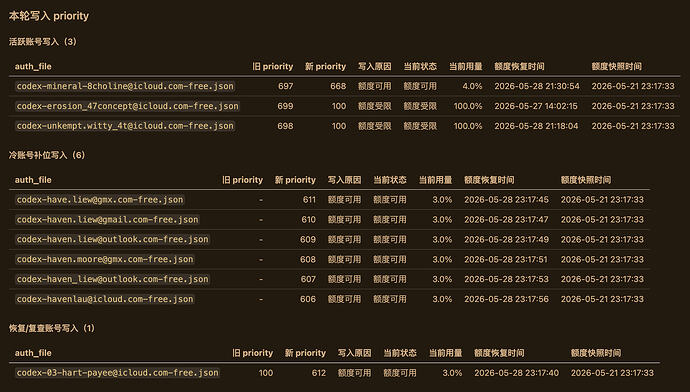690x392 pixels.
Task: Click 额度受限 reason in codex-erosion row
Action: (x=374, y=106)
